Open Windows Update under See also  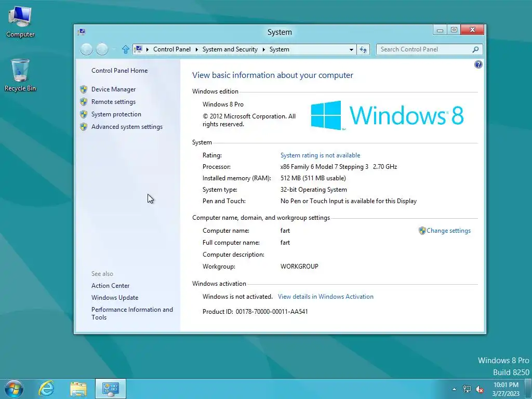[x=115, y=298]
